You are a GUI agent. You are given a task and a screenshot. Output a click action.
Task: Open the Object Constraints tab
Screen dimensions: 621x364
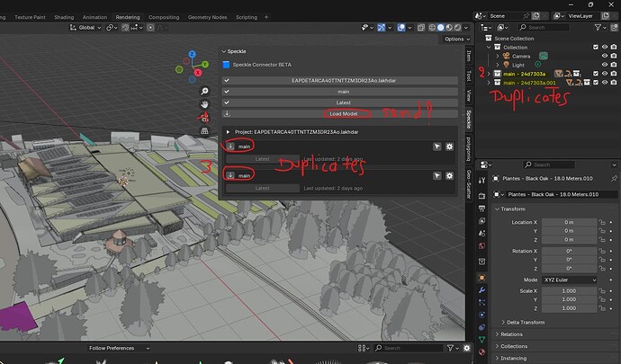point(482,327)
